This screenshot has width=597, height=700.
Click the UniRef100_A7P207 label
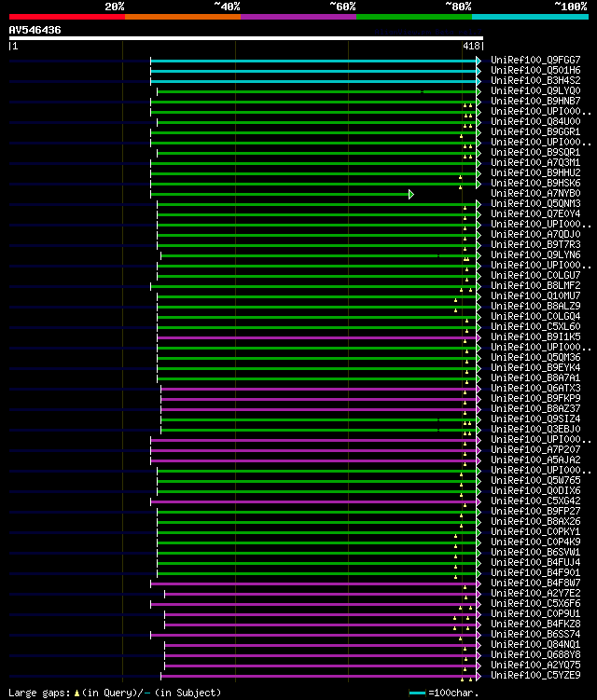[535, 450]
